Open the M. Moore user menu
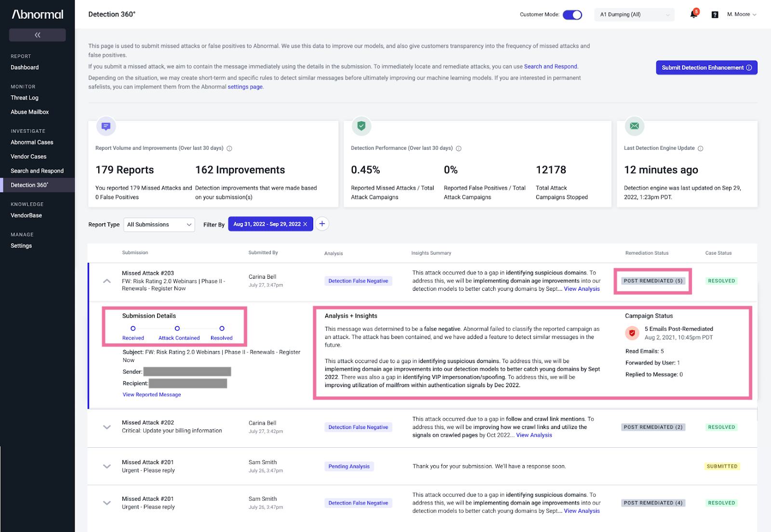The width and height of the screenshot is (771, 532). click(742, 14)
